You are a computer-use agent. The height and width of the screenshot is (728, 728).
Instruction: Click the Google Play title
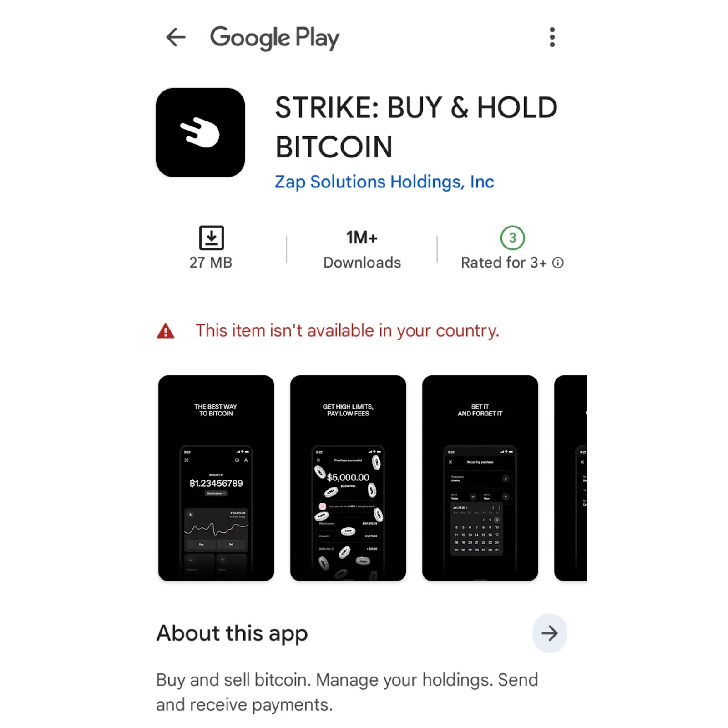(x=274, y=38)
